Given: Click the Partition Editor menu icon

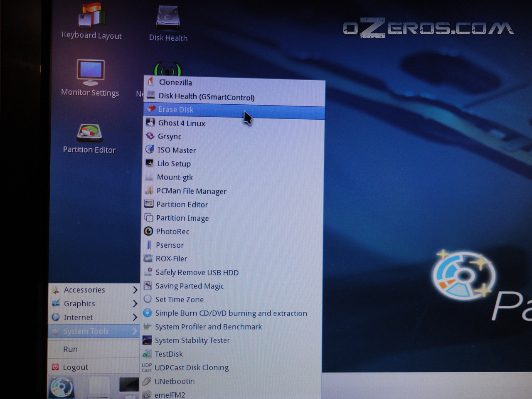Looking at the screenshot, I should coord(149,204).
